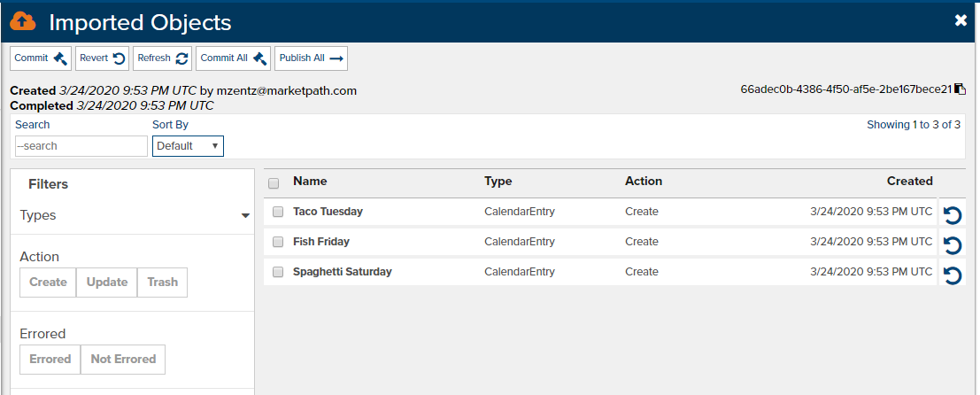
Task: Click Publish All with arrow
Action: [x=312, y=58]
